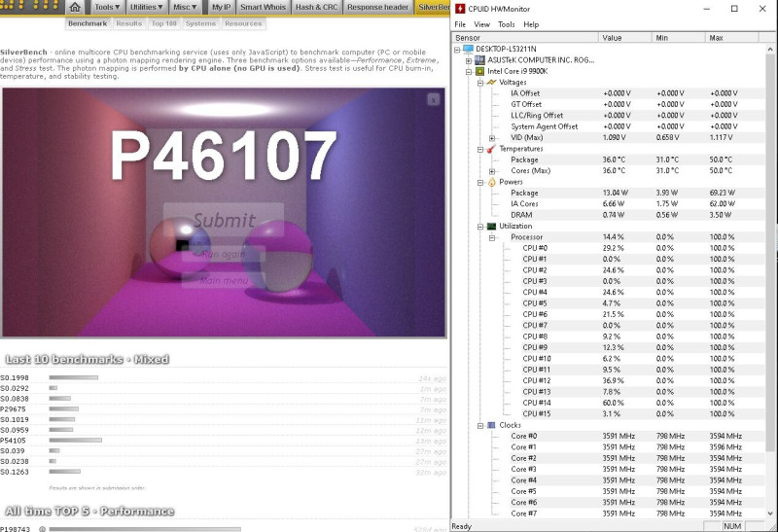Open the Tools dropdown menu
The height and width of the screenshot is (532, 778).
pos(107,7)
